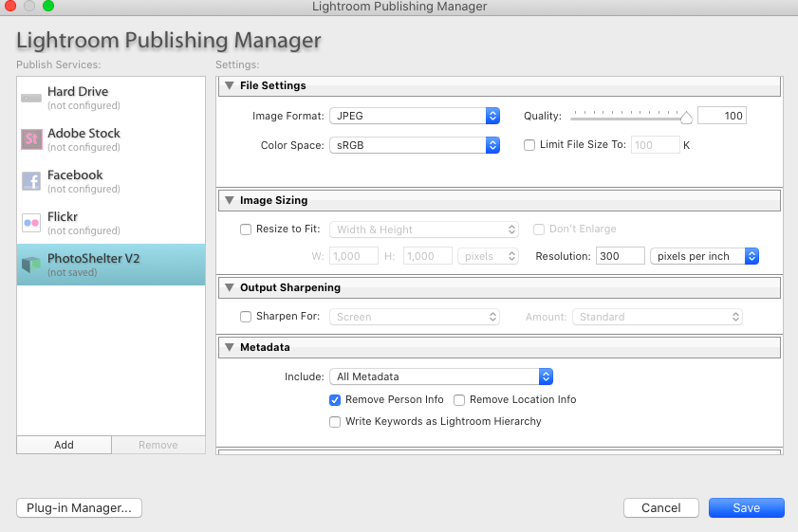Check the Resize to Fit option

pyautogui.click(x=246, y=229)
